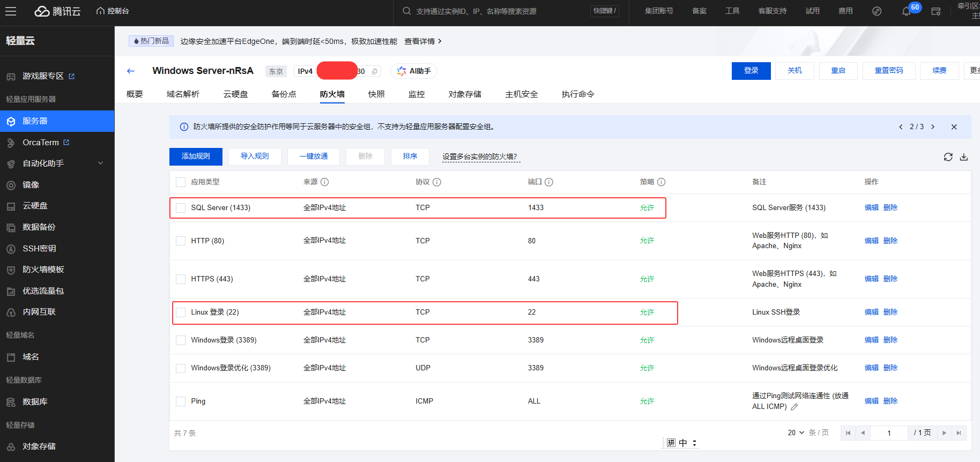
Task: Open the console home link
Action: 113,11
